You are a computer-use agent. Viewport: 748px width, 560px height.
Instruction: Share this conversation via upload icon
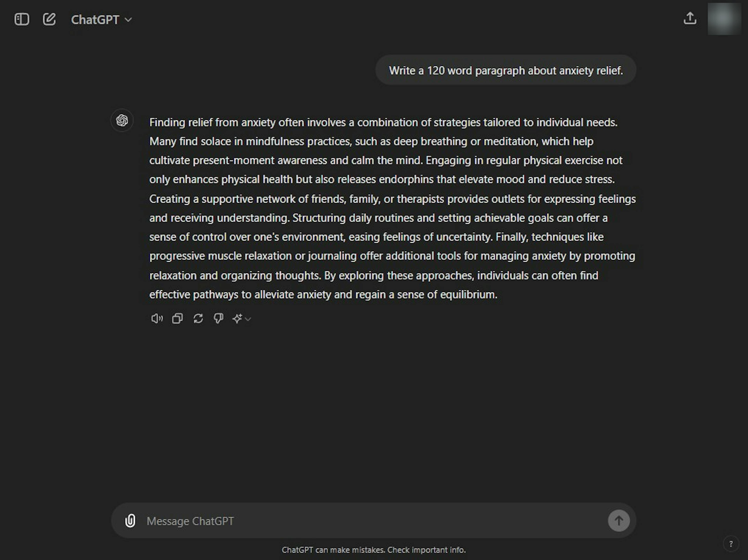[x=690, y=18]
